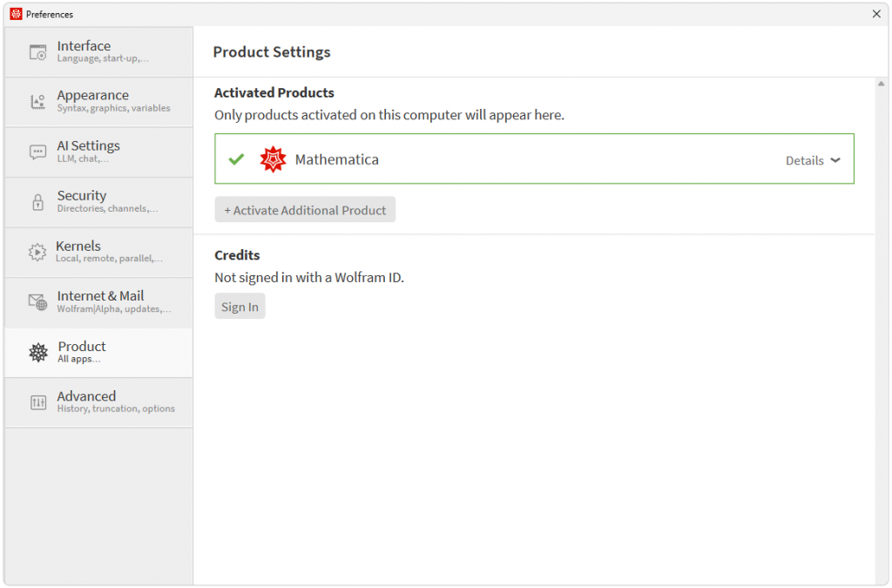892x588 pixels.
Task: Close the Preferences window
Action: coord(876,14)
